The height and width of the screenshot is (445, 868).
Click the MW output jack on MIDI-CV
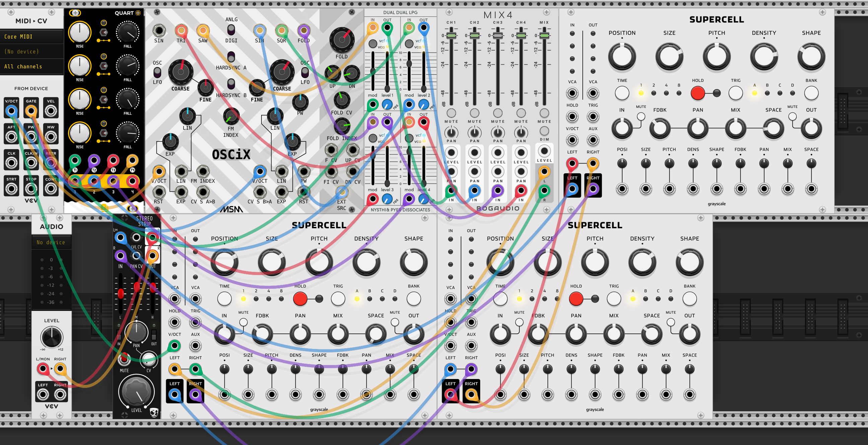coord(51,137)
